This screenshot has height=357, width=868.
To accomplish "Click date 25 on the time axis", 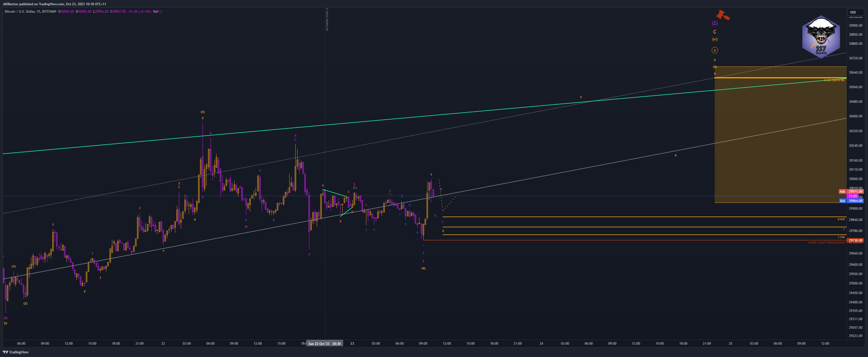I will [730, 344].
